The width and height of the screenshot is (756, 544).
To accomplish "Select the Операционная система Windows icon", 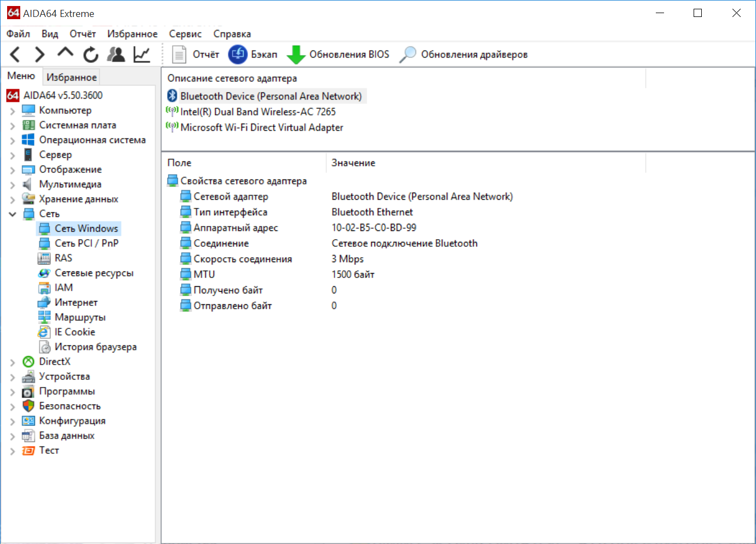I will 28,140.
